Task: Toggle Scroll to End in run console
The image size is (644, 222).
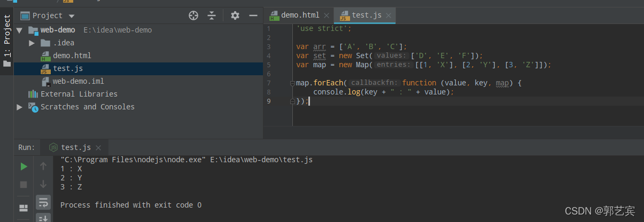Action: 43,217
